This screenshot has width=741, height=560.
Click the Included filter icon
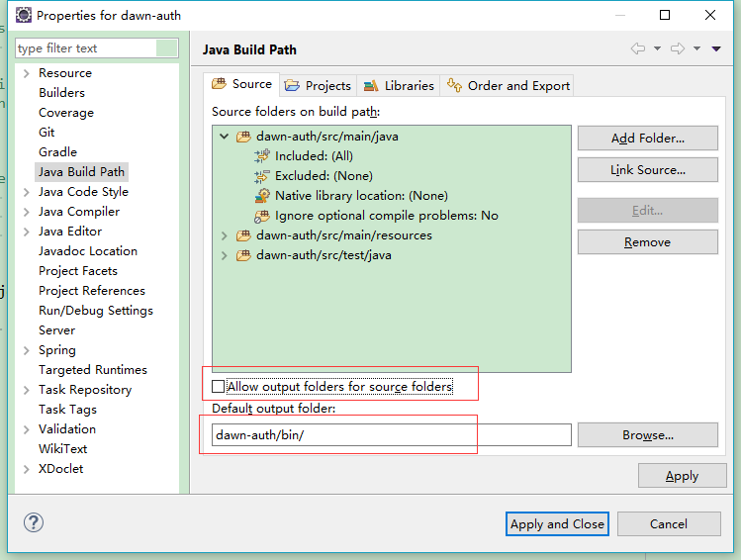pyautogui.click(x=262, y=156)
